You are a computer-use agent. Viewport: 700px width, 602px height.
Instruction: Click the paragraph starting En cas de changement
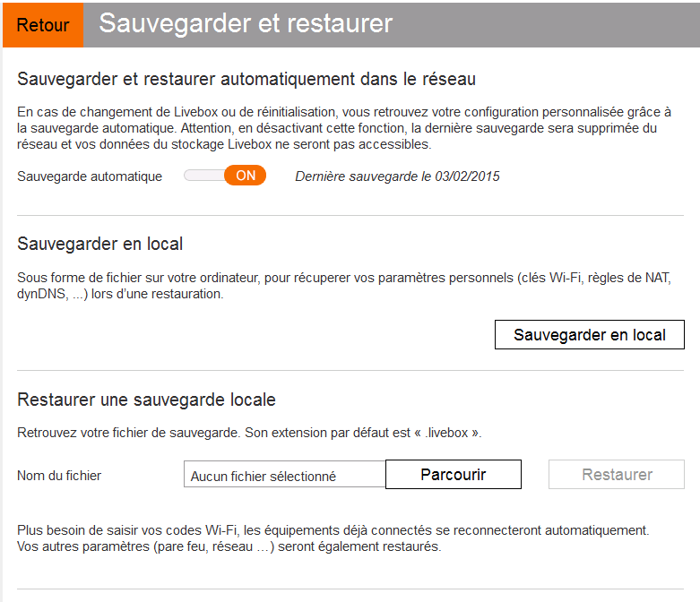[x=344, y=128]
